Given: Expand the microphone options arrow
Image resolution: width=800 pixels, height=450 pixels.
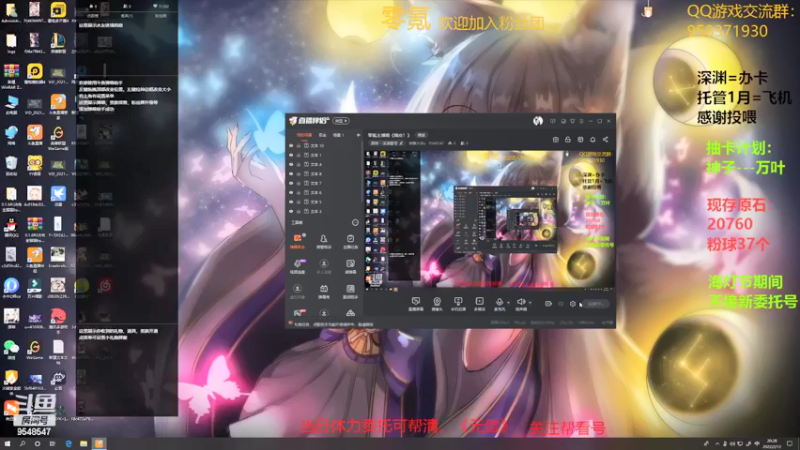Looking at the screenshot, I should (508, 303).
